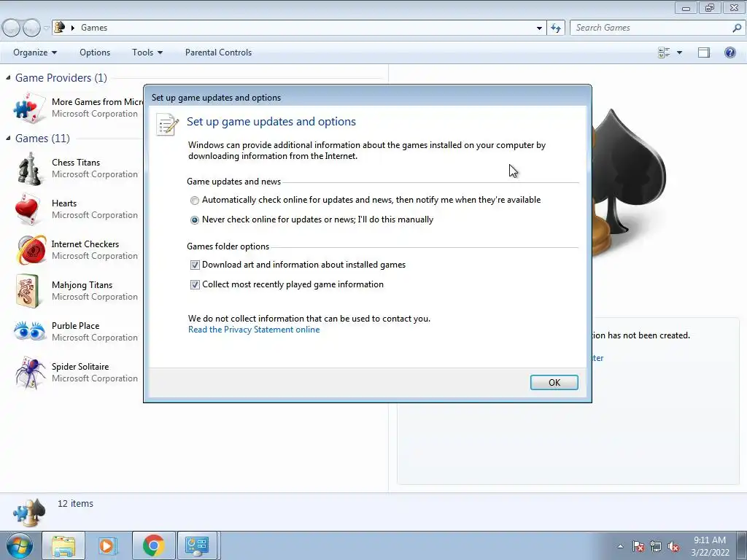The height and width of the screenshot is (560, 747).
Task: Open the Organize dropdown menu
Action: click(x=35, y=52)
